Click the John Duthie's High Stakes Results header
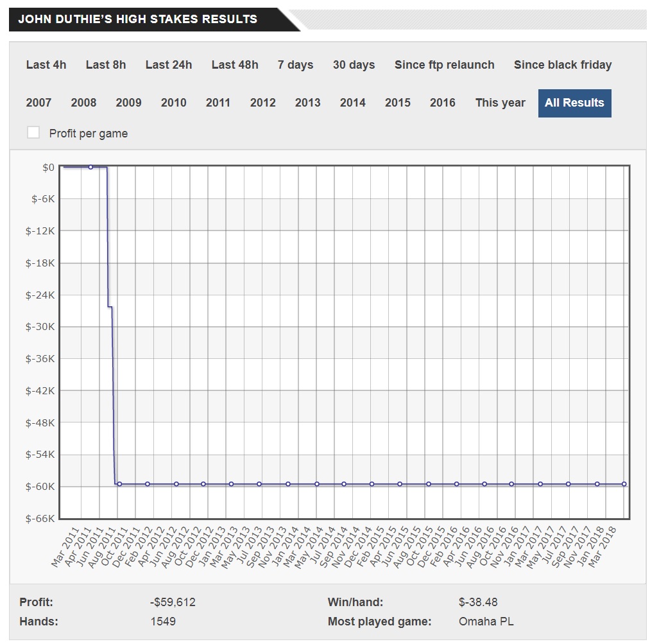This screenshot has height=644, width=659. coord(137,19)
